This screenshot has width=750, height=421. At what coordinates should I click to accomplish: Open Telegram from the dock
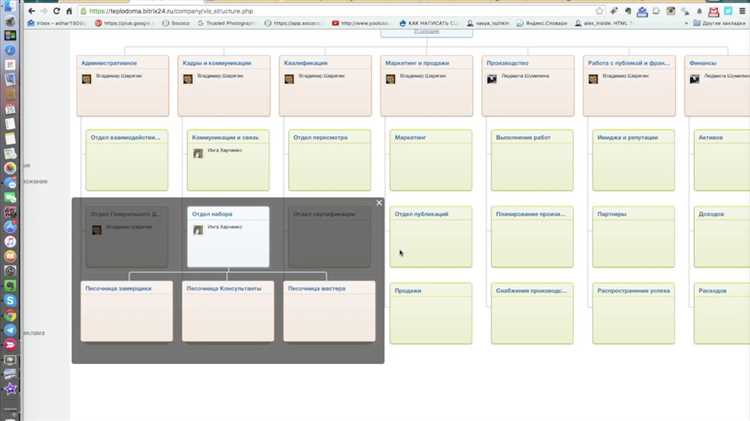(x=10, y=330)
